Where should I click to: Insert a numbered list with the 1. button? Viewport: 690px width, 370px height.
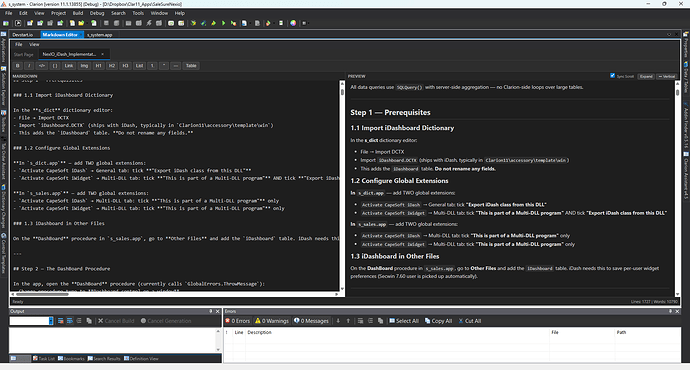(152, 66)
